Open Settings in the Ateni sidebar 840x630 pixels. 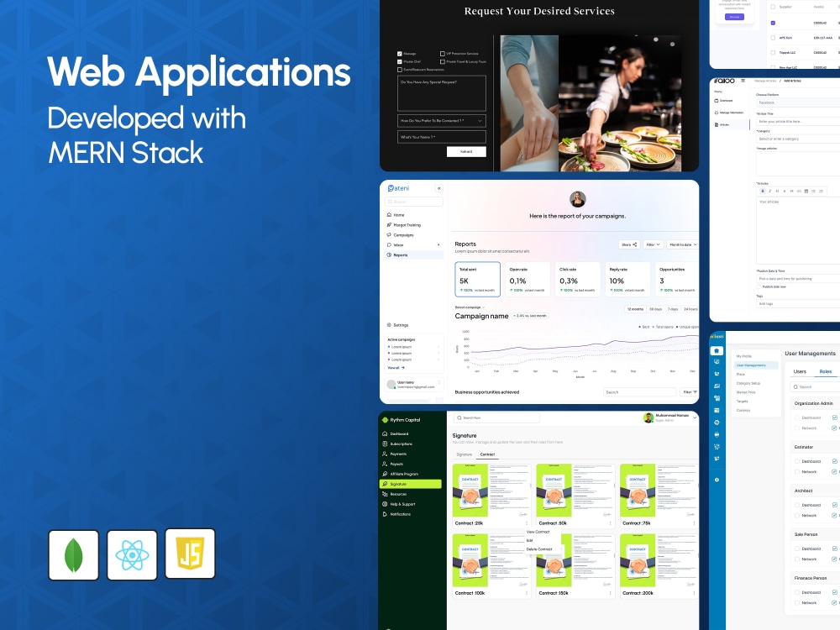click(397, 325)
